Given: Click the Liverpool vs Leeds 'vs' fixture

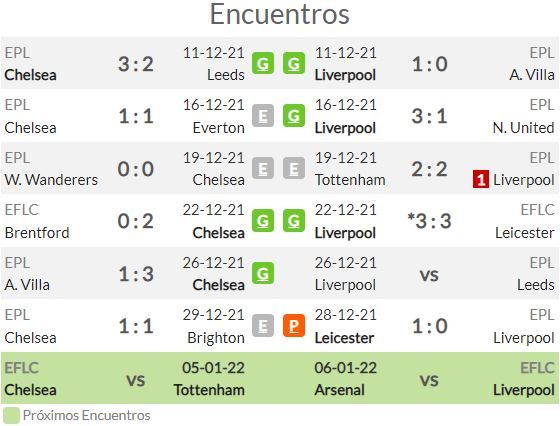Looking at the screenshot, I should pyautogui.click(x=429, y=275).
